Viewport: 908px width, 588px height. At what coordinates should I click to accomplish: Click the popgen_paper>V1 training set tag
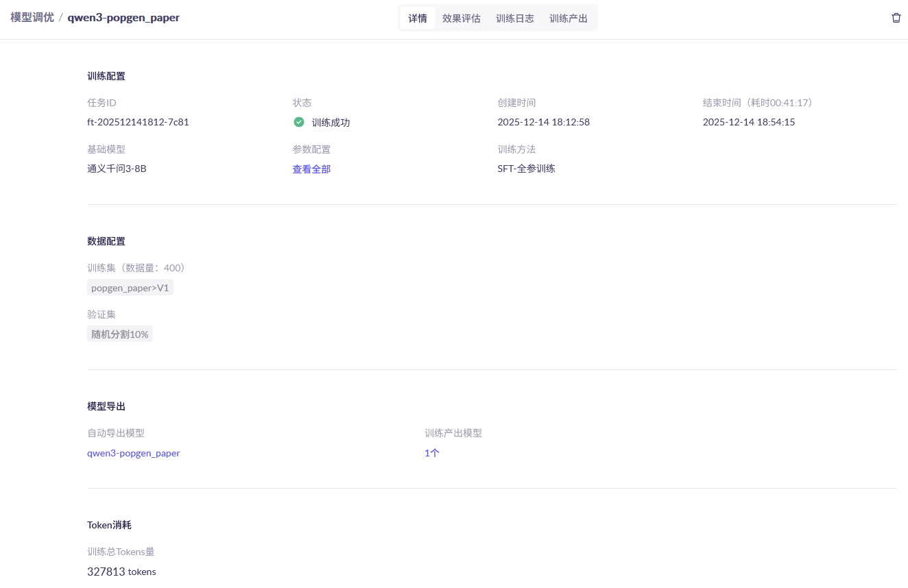coord(130,288)
